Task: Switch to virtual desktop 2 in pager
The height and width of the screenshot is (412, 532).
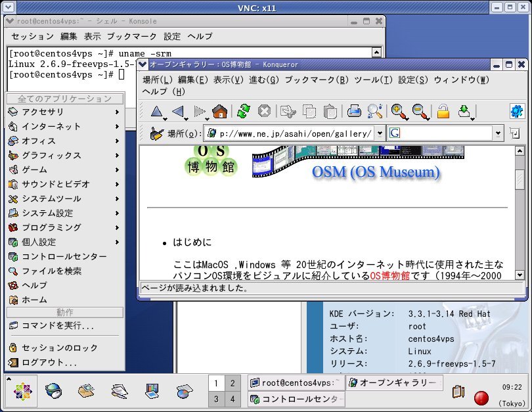Action: coord(233,383)
